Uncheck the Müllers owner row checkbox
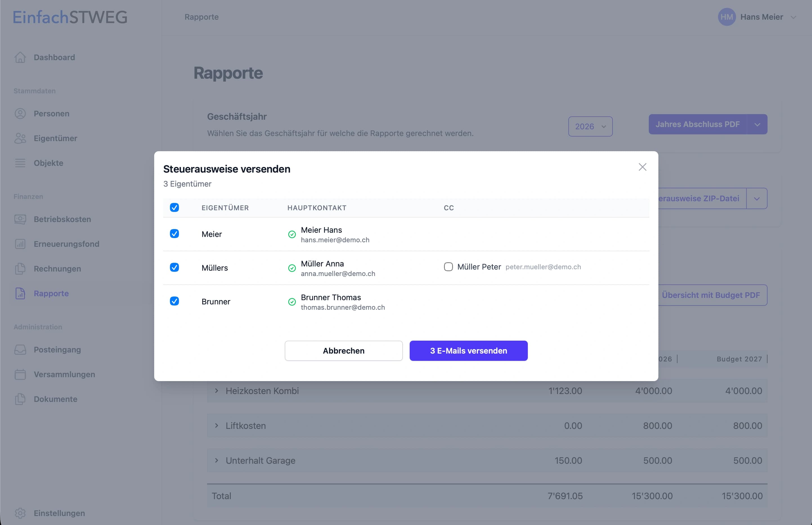This screenshot has height=525, width=812. 174,267
